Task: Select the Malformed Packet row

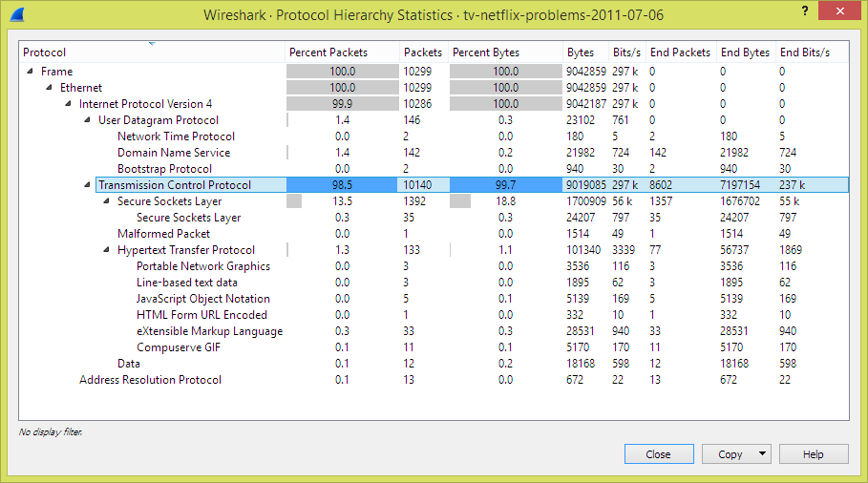Action: (x=434, y=234)
